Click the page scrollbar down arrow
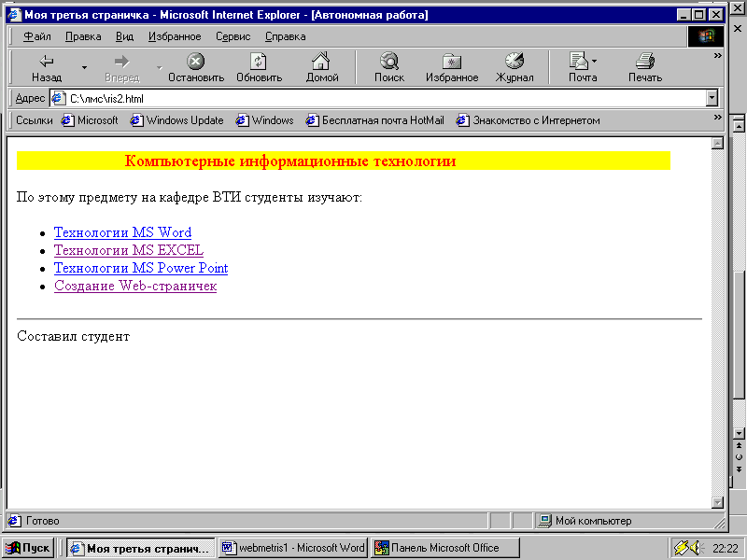Image resolution: width=747 pixels, height=560 pixels. [717, 502]
